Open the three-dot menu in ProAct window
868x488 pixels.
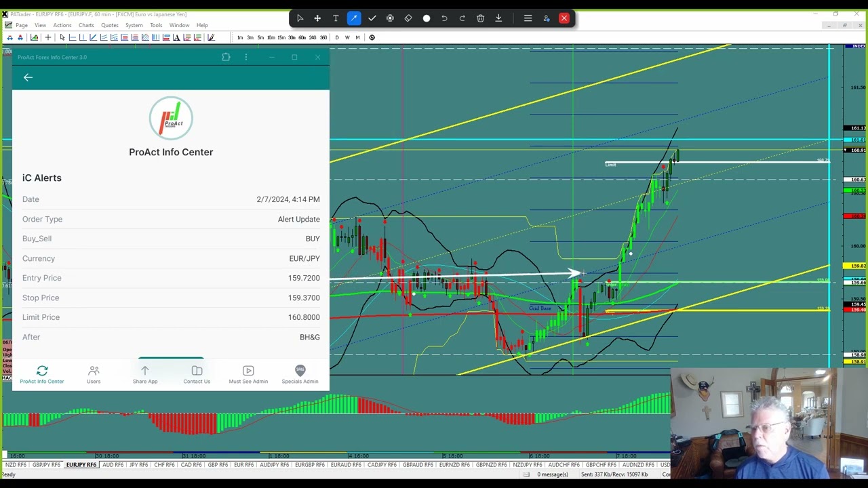246,57
